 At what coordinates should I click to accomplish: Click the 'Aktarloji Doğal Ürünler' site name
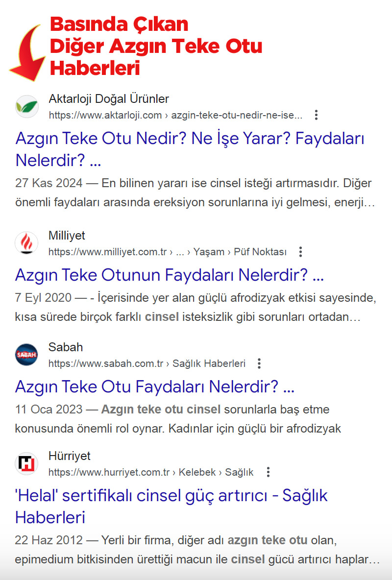109,99
